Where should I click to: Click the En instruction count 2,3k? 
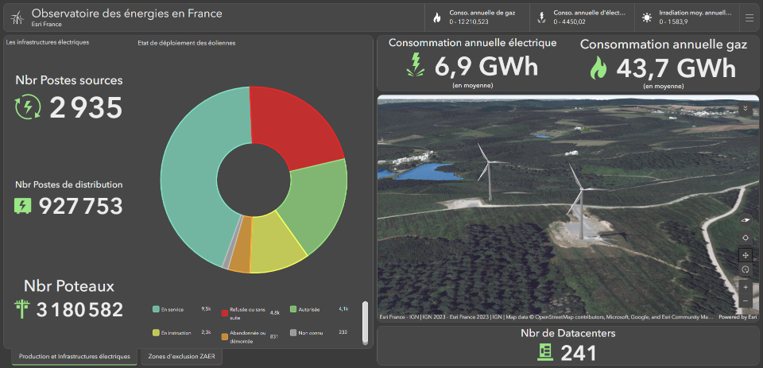coord(206,333)
